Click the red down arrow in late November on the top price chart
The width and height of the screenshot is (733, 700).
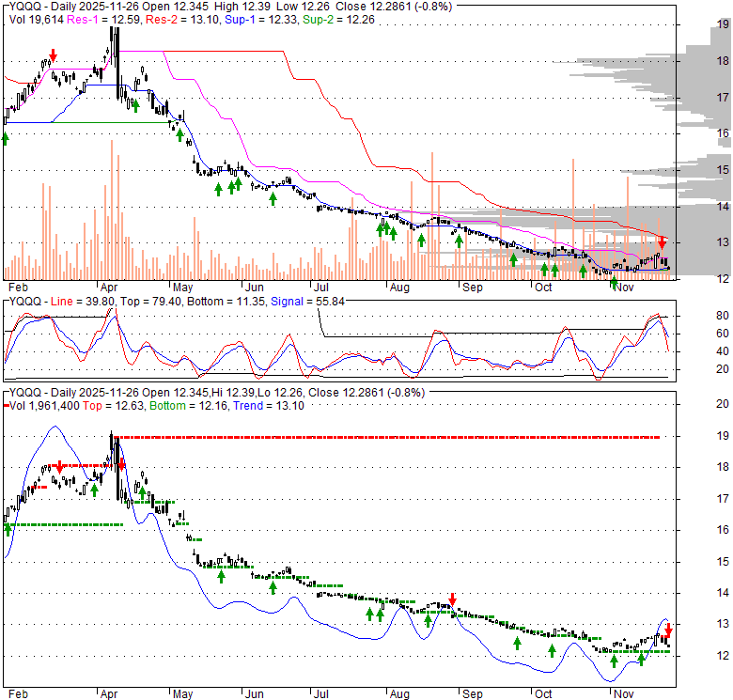pos(662,243)
